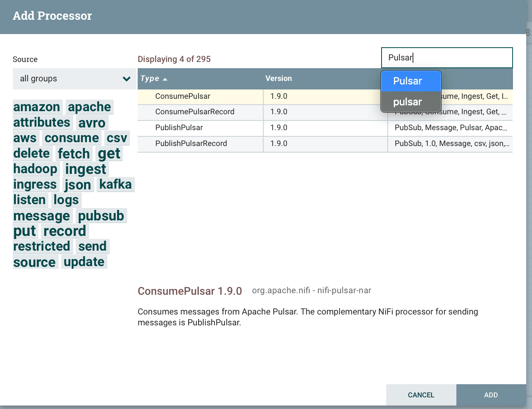Select the 'Pulsar' autocomplete suggestion
Screen dimensions: 532x409
point(411,81)
